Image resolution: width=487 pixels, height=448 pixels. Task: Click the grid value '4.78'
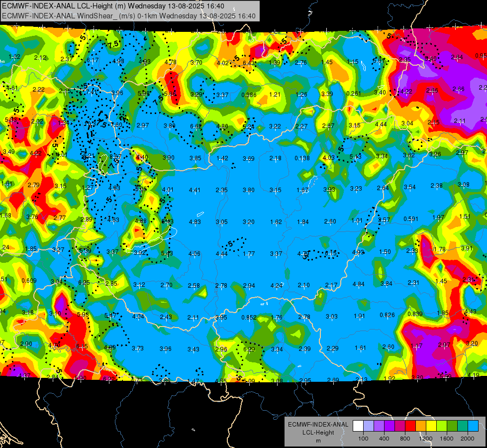[x=170, y=62]
